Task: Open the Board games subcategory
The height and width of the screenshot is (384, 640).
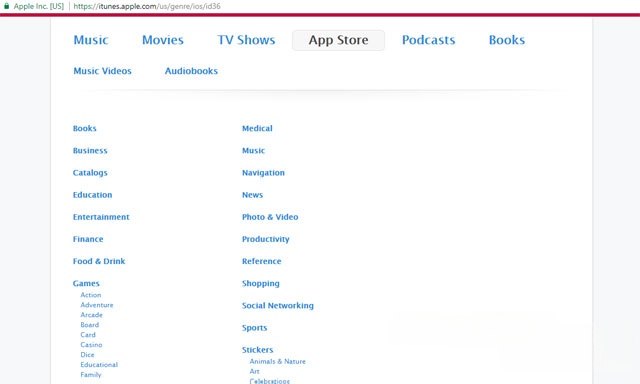Action: (x=89, y=325)
